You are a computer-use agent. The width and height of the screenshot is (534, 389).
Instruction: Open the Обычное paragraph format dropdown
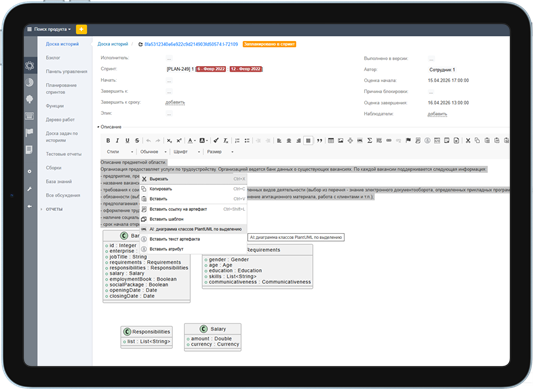click(x=153, y=152)
